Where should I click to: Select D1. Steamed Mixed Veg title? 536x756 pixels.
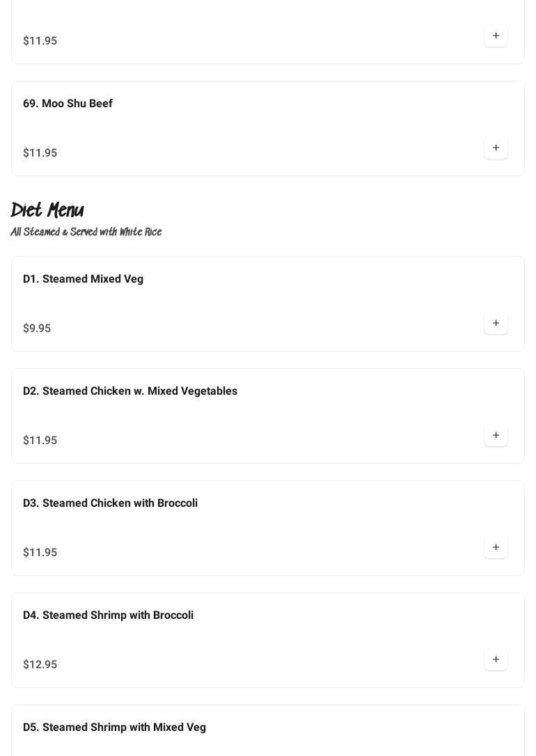[x=83, y=279]
